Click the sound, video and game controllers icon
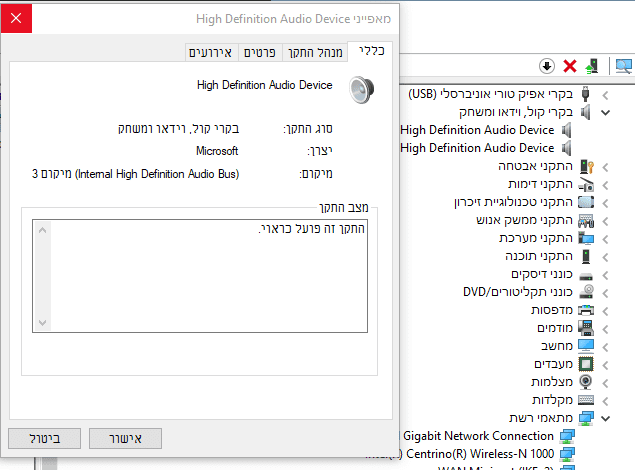635x470 pixels. point(585,112)
